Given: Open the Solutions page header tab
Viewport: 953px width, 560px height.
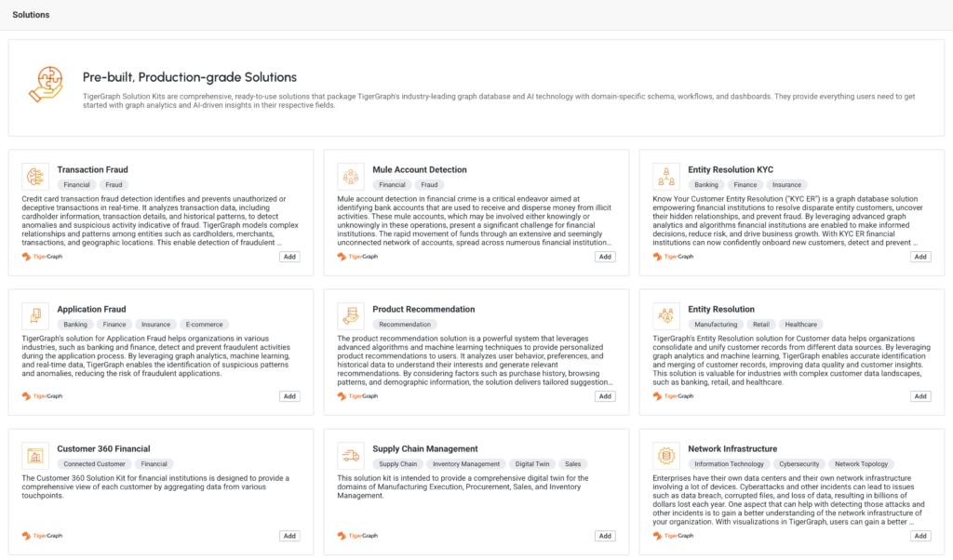Looking at the screenshot, I should click(x=31, y=15).
